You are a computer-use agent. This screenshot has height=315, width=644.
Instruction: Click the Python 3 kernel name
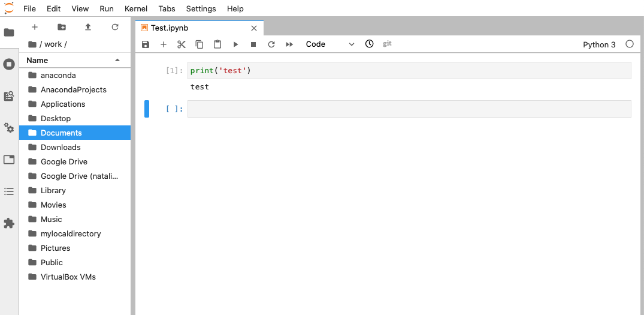click(599, 44)
